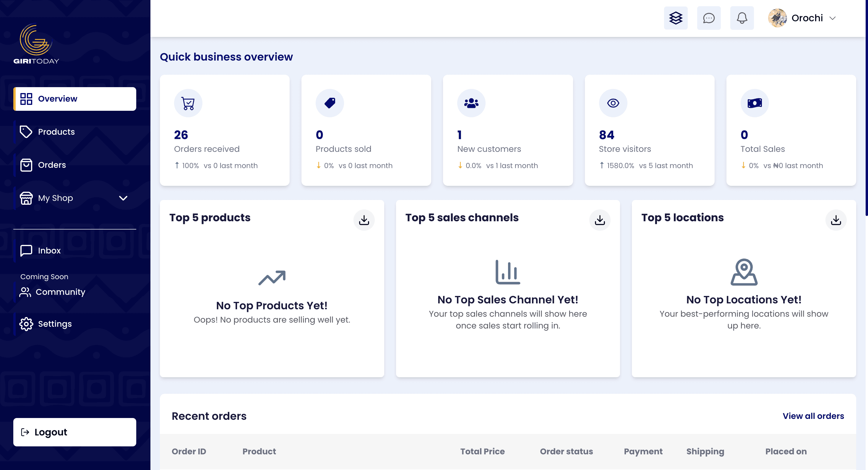This screenshot has height=470, width=868.
Task: Click the Placed on column header
Action: tap(786, 451)
